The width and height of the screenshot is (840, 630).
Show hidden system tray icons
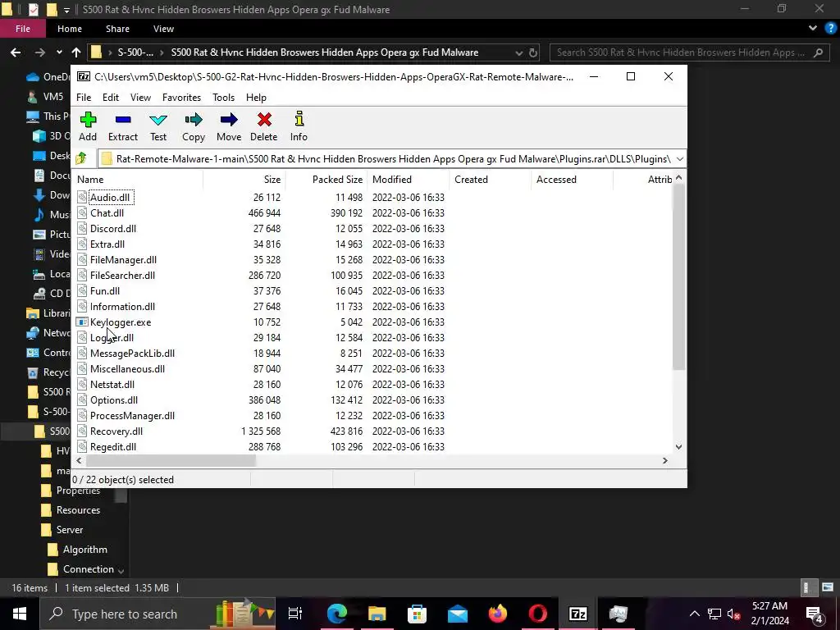click(x=694, y=614)
